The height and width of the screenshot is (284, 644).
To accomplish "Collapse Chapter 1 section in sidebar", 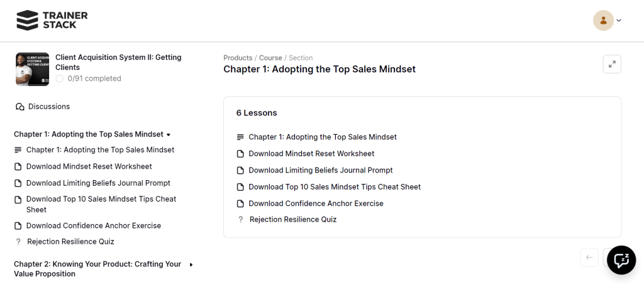I will (x=168, y=134).
